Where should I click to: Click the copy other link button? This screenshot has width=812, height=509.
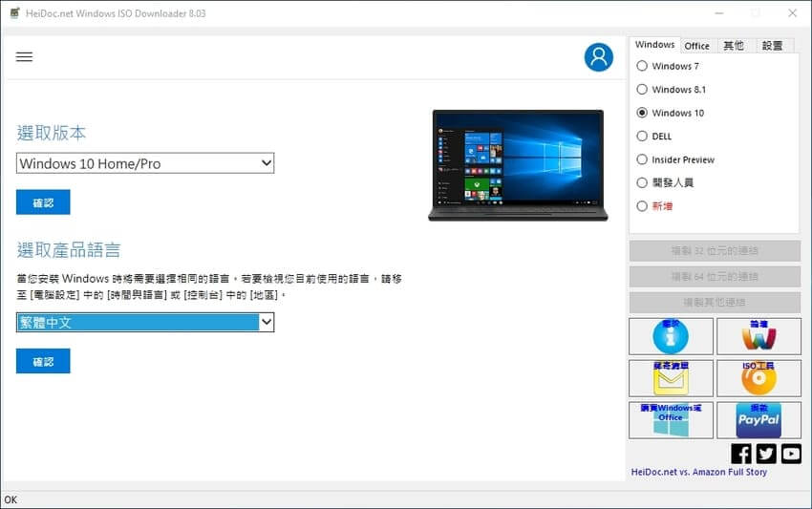click(715, 303)
